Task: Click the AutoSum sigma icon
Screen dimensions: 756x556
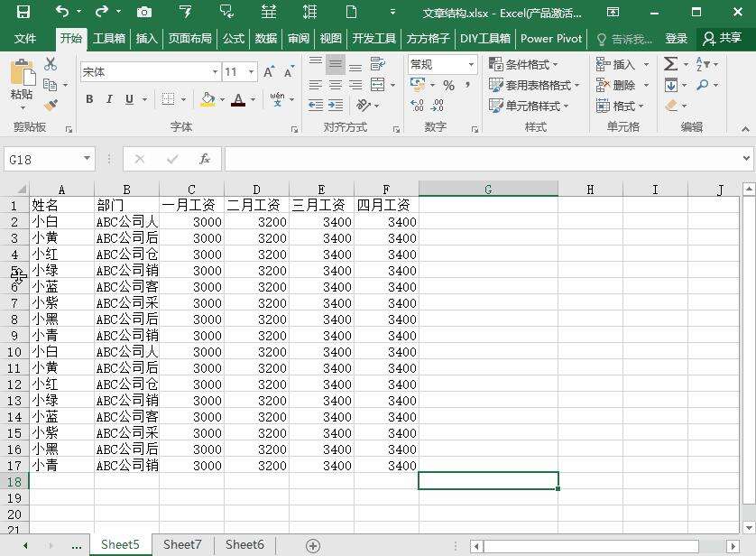Action: [670, 64]
